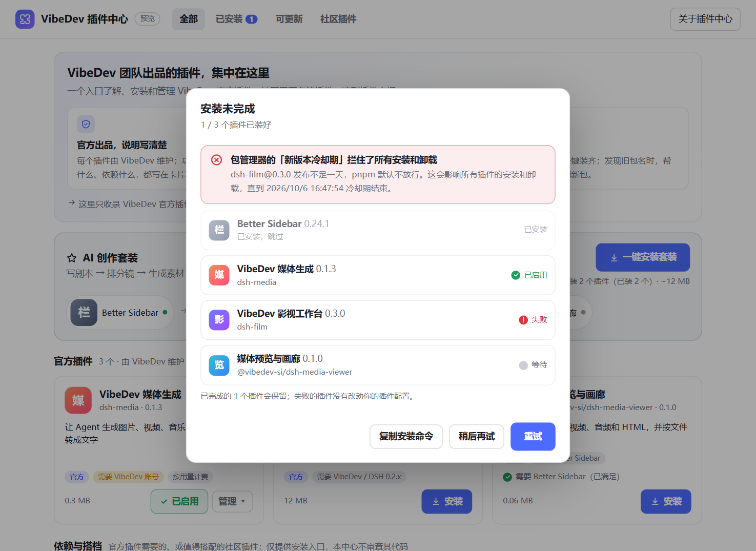Click the 媒体预览与画廊 览 icon in dialog

(x=219, y=365)
